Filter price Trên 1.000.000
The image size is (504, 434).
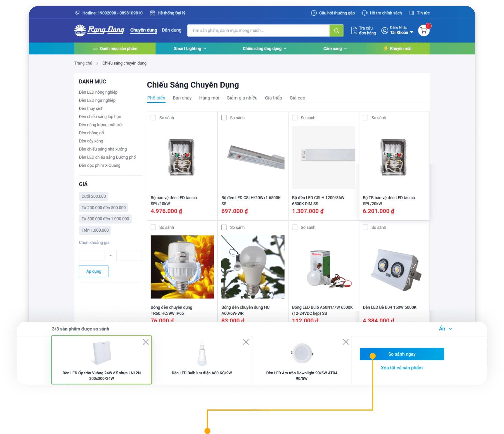[x=95, y=230]
